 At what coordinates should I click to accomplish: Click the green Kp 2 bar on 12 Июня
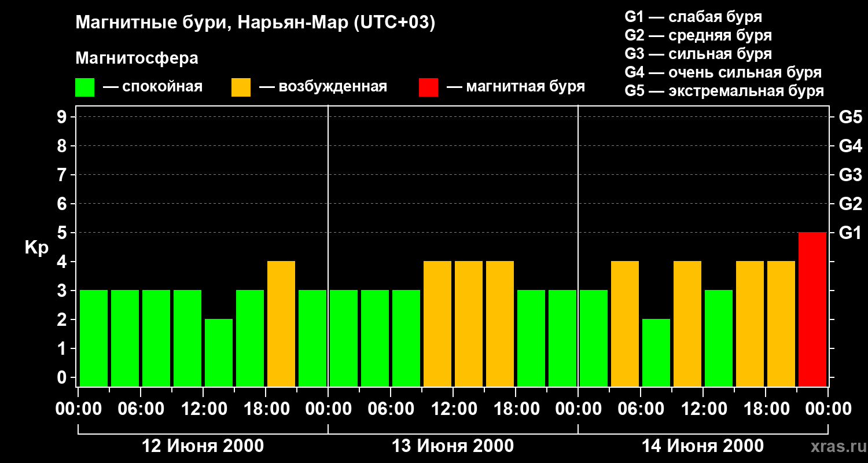[x=219, y=352]
